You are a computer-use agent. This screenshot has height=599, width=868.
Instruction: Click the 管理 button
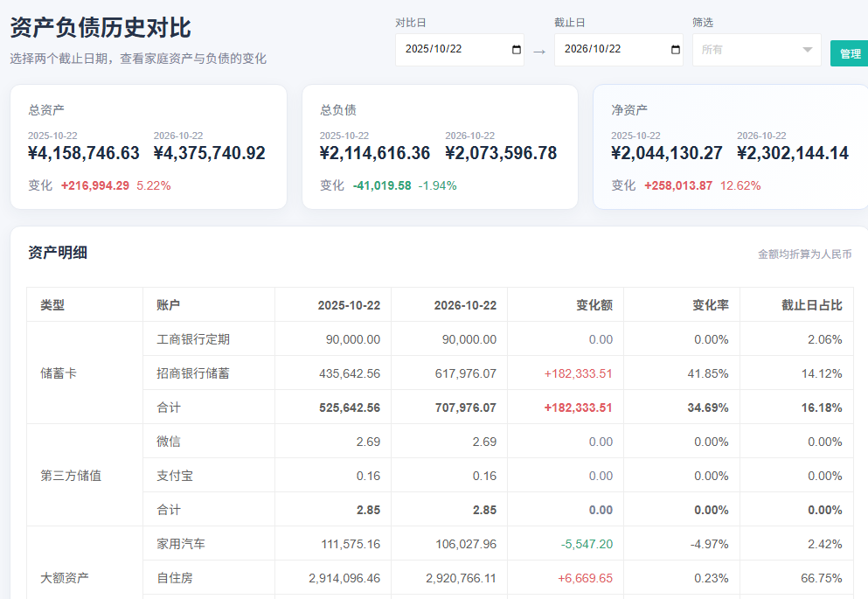click(x=850, y=53)
